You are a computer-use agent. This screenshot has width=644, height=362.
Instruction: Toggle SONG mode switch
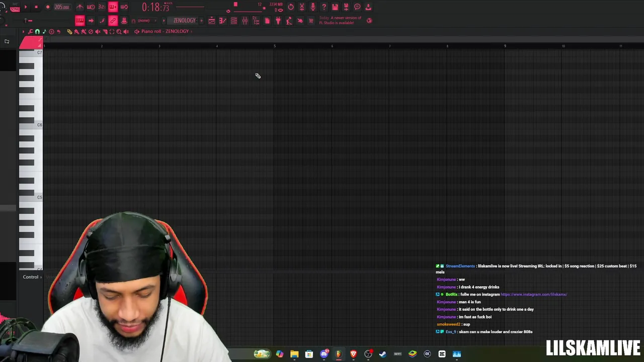point(15,9)
